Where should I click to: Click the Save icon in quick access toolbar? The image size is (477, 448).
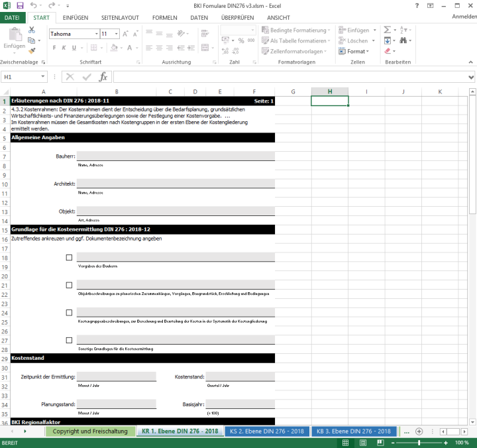(19, 5)
